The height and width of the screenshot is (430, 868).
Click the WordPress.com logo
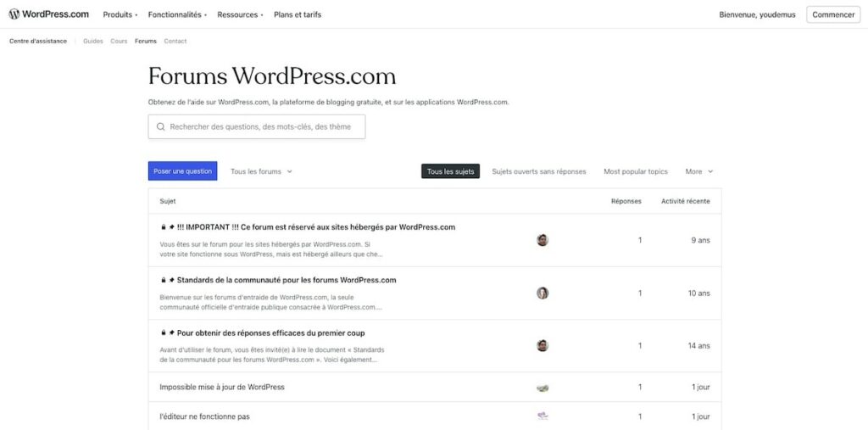tap(48, 14)
